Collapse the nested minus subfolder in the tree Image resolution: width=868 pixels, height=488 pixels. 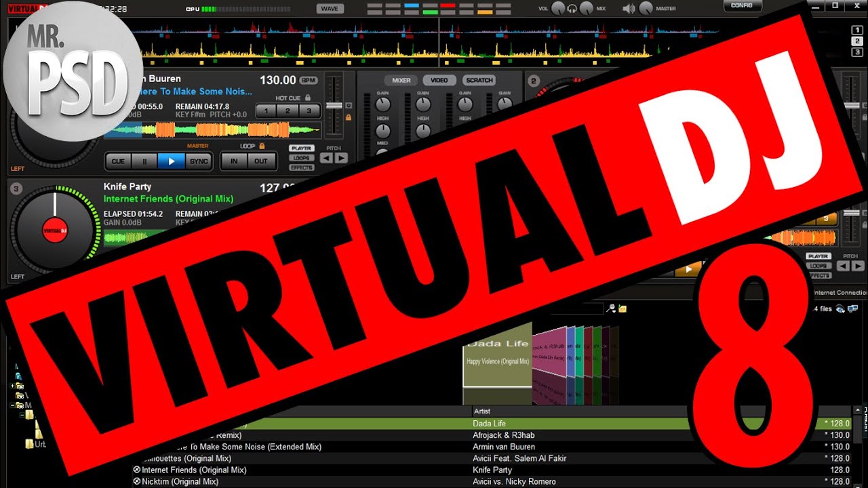point(22,415)
